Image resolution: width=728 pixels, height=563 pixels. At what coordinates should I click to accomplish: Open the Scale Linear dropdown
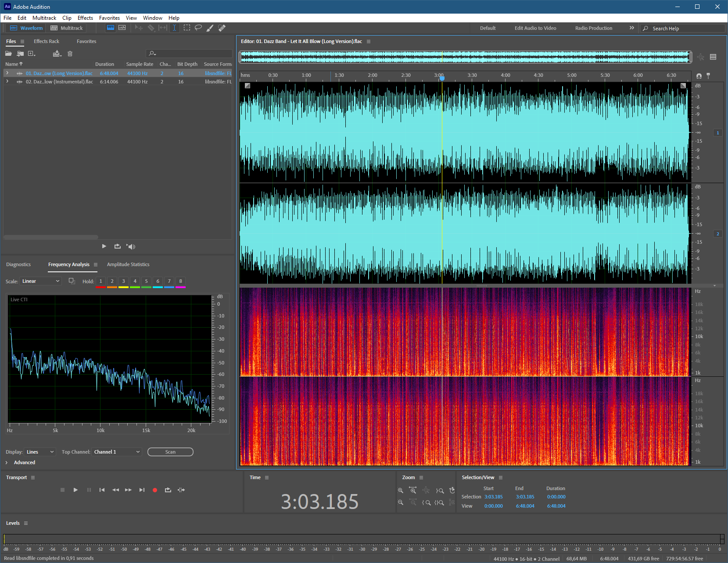(41, 281)
